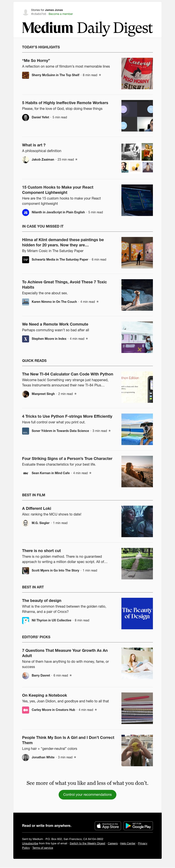Viewport: 175px width, 868px height.
Task: Click the Index publication X icon
Action: [26, 339]
